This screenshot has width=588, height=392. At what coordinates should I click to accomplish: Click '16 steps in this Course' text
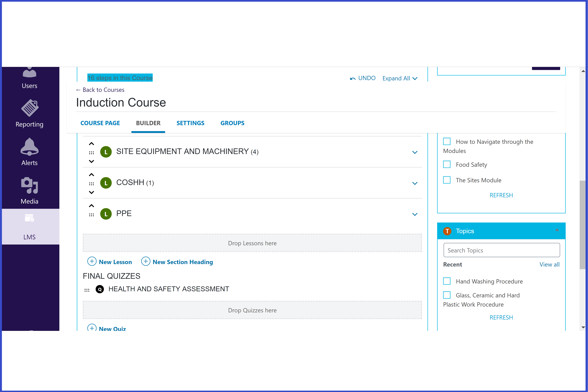pyautogui.click(x=120, y=78)
